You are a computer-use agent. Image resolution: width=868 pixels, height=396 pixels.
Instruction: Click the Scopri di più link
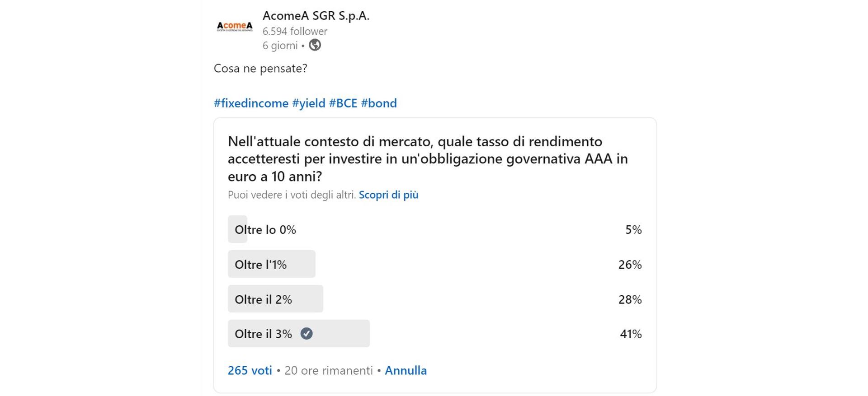coord(388,195)
